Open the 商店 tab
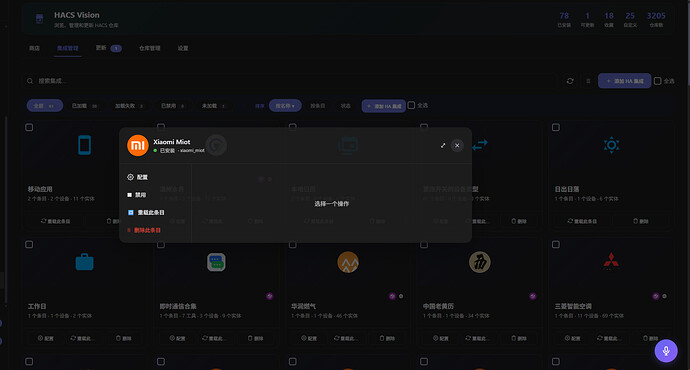 coord(34,48)
